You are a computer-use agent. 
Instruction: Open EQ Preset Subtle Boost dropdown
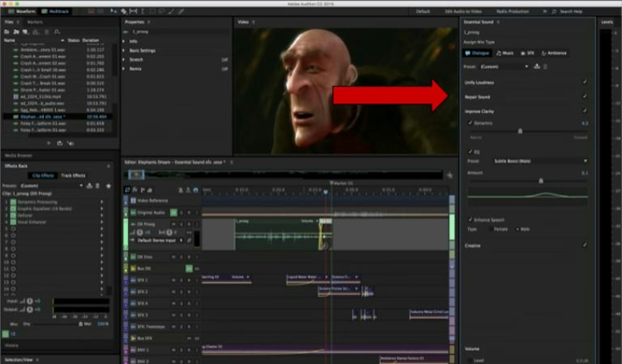(540, 161)
